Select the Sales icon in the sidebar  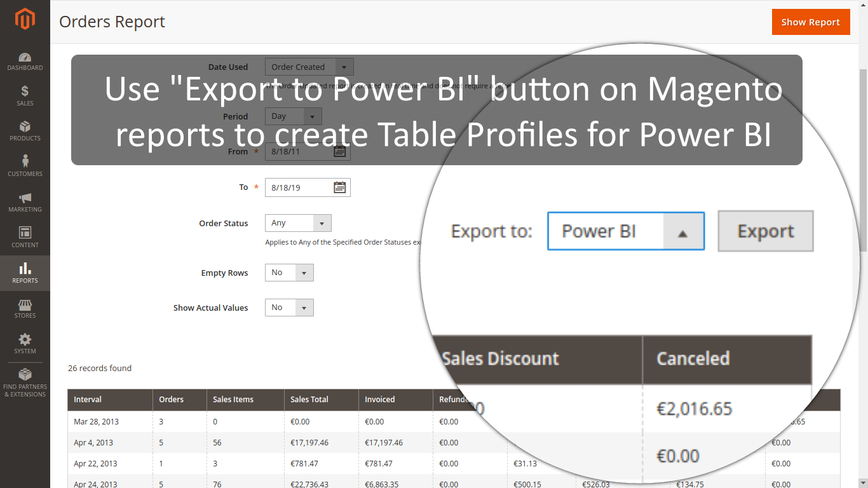click(25, 95)
